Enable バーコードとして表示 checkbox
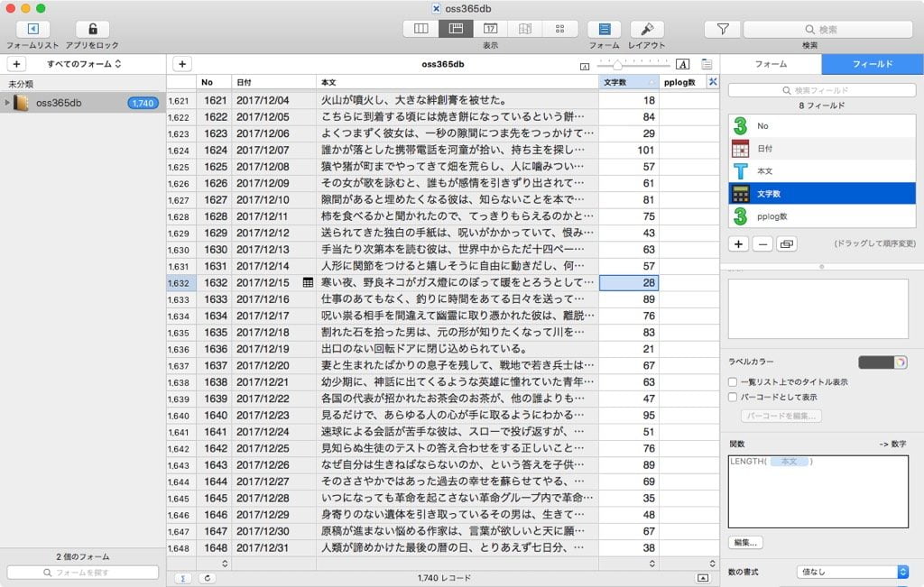The width and height of the screenshot is (924, 587). [733, 398]
